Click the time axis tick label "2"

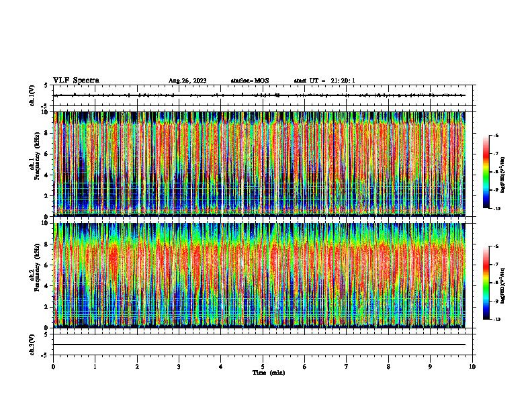[x=137, y=367]
